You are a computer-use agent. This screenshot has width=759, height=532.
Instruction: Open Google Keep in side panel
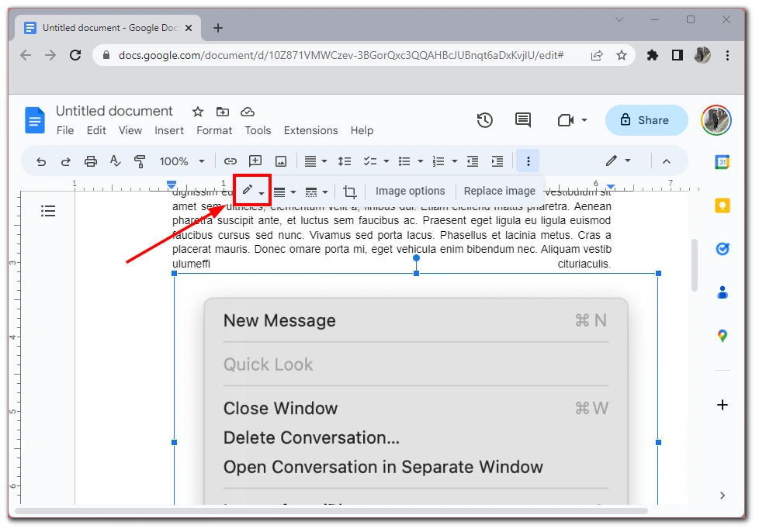click(723, 206)
